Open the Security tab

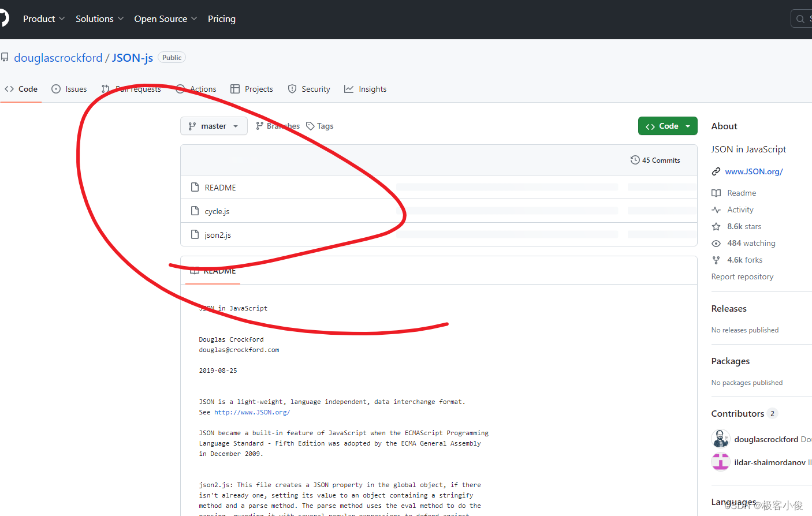(x=309, y=89)
